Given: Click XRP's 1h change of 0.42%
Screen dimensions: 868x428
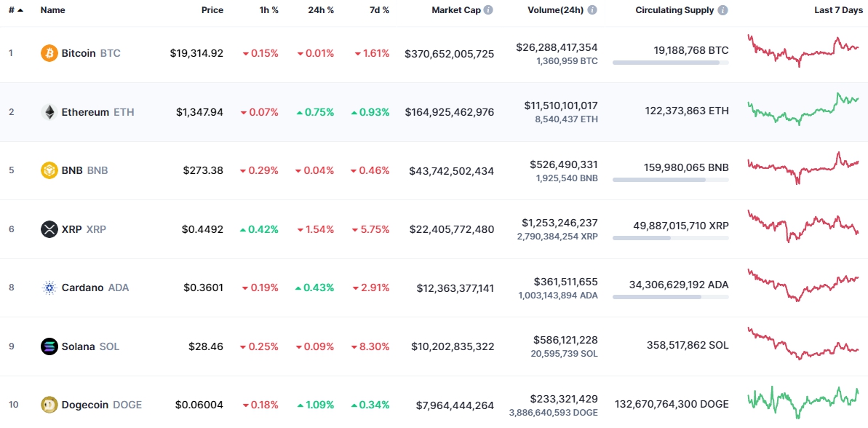Looking at the screenshot, I should click(259, 229).
